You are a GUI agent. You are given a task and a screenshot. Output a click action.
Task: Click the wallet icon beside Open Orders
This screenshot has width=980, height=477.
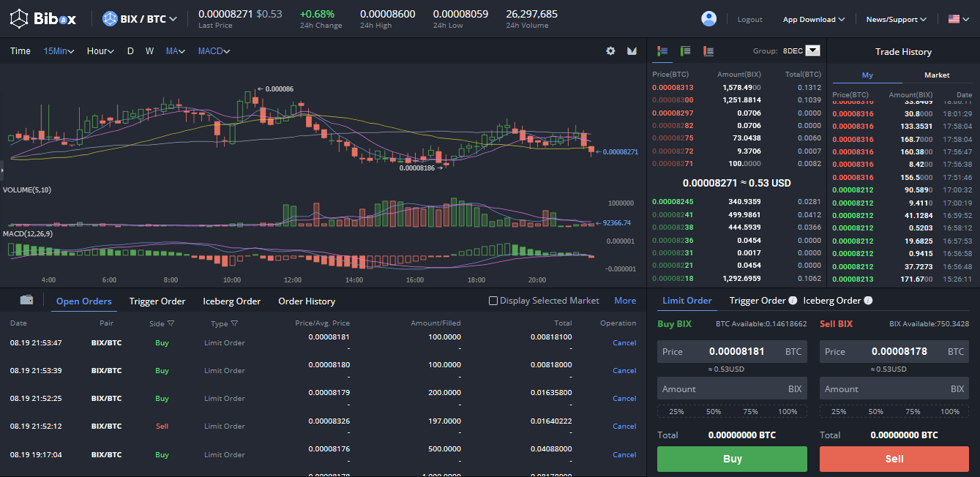26,300
